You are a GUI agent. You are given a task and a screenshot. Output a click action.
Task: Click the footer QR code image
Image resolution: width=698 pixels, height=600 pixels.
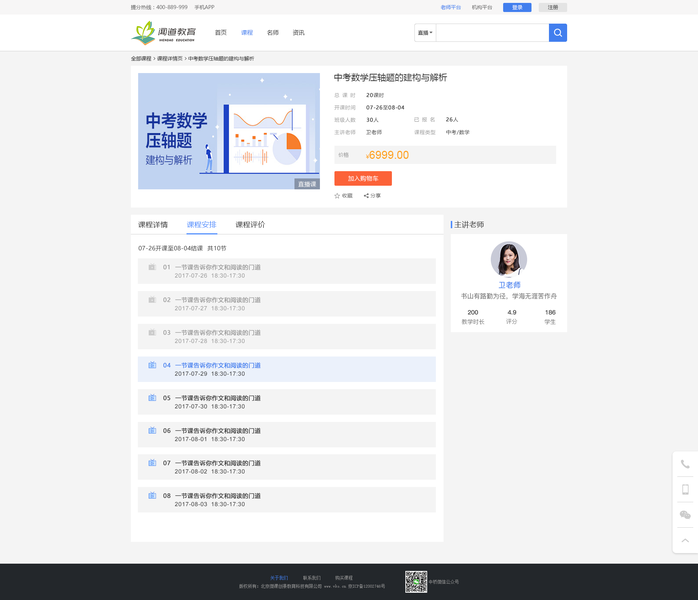(x=416, y=582)
